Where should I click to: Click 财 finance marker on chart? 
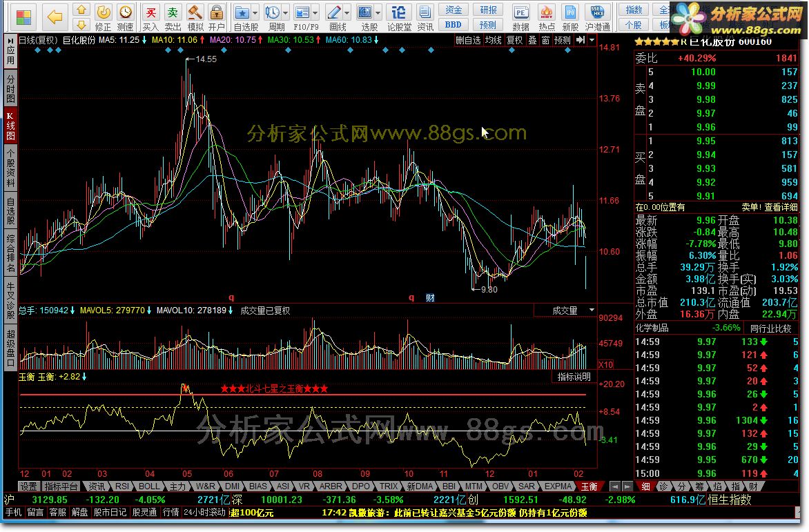[x=430, y=298]
